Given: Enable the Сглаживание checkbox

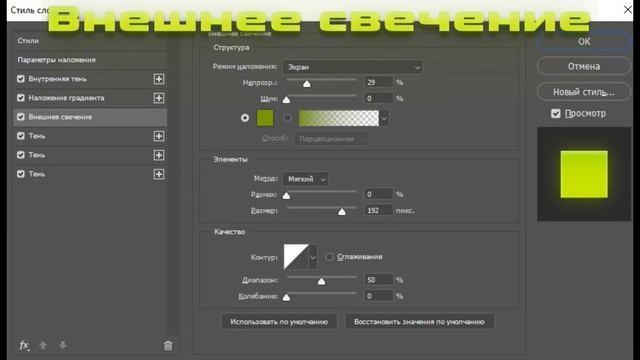Looking at the screenshot, I should (x=329, y=257).
